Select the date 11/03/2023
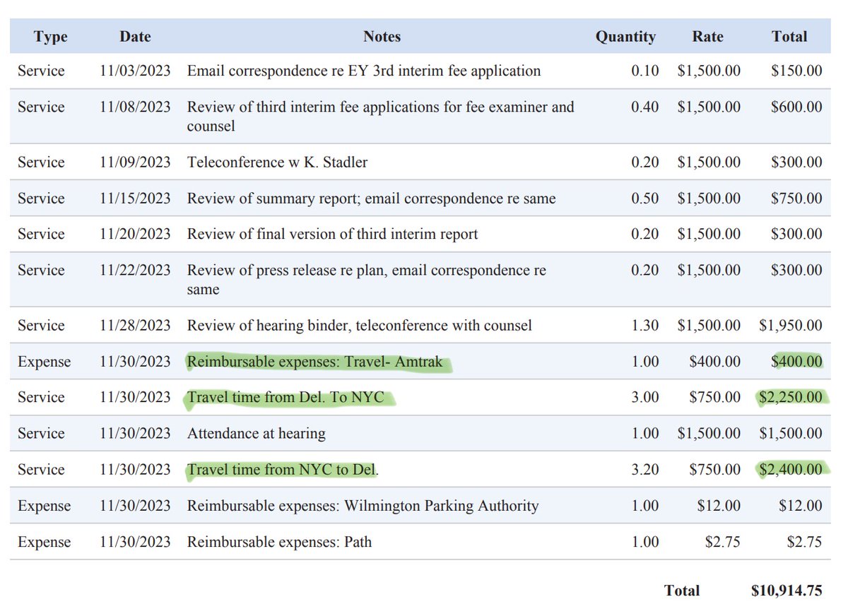The width and height of the screenshot is (848, 616). pyautogui.click(x=135, y=71)
